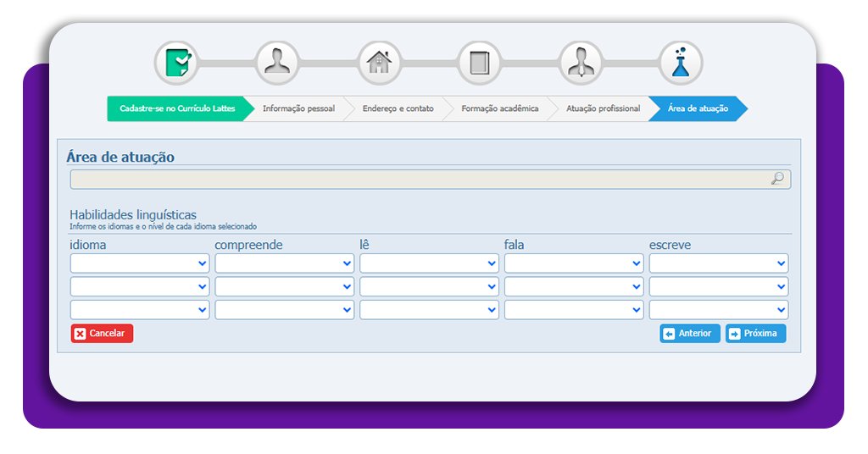Screen dimensions: 868x454
Task: Click the Área de atuação search field
Action: pos(431,180)
